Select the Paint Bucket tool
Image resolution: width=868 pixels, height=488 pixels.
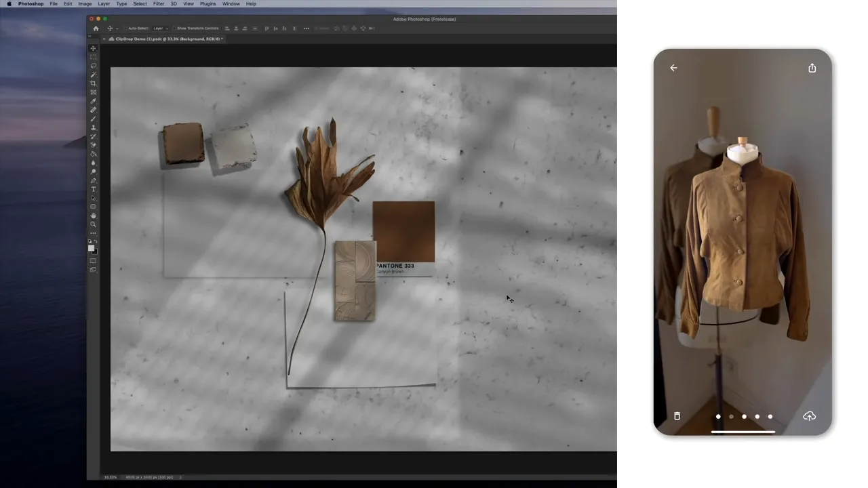93,154
